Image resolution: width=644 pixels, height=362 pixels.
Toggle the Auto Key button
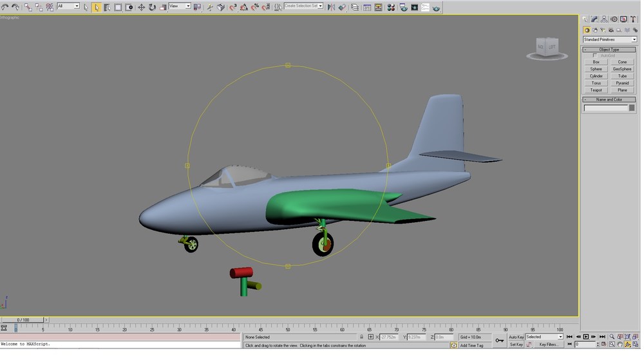(516, 337)
